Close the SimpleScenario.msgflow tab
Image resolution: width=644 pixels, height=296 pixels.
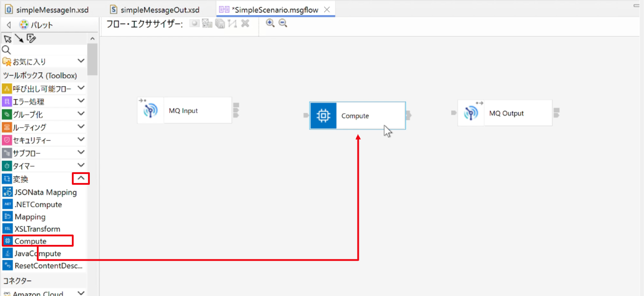[327, 9]
